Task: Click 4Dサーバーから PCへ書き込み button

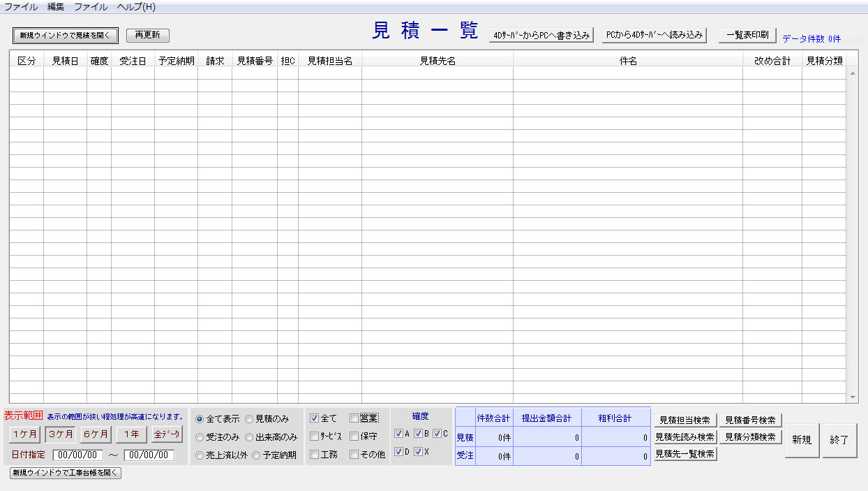Action: 542,35
